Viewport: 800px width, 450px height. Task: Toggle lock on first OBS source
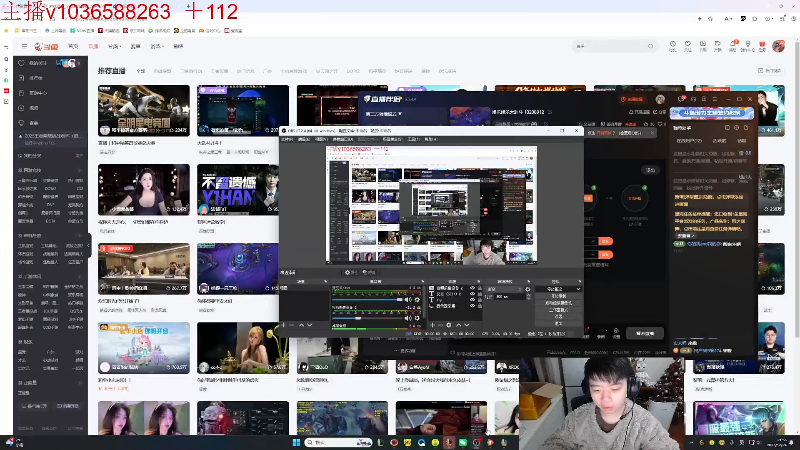pos(480,288)
